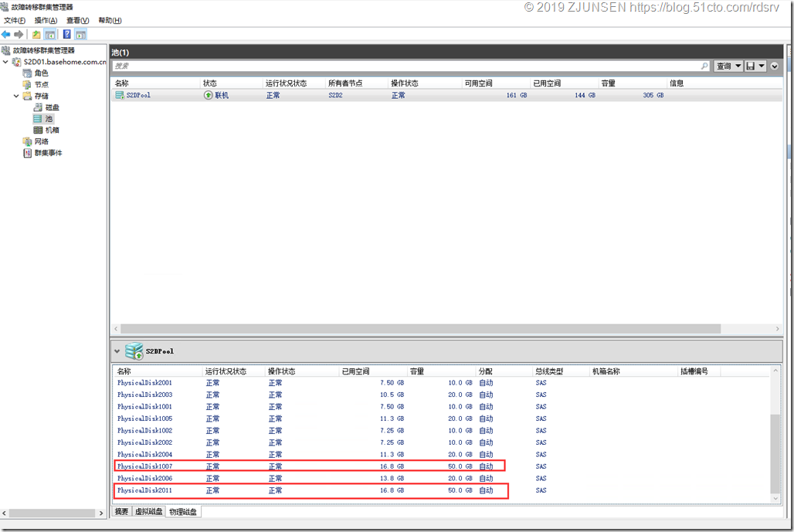794x532 pixels.
Task: Select the S2D01.basehome.com.cn cluster node
Action: [65, 62]
